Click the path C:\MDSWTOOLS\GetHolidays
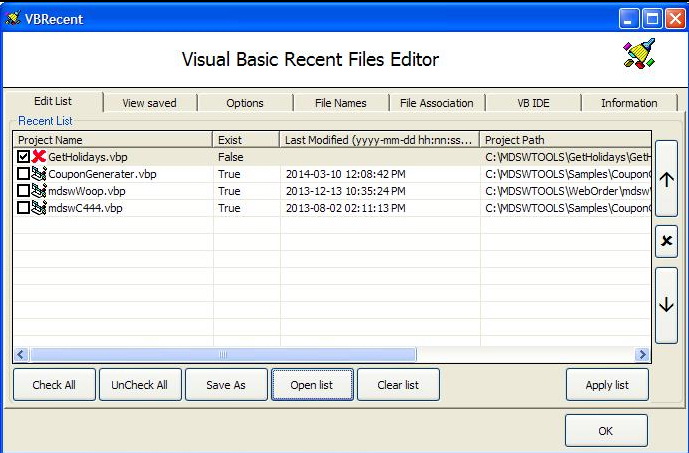This screenshot has height=453, width=689. click(567, 157)
